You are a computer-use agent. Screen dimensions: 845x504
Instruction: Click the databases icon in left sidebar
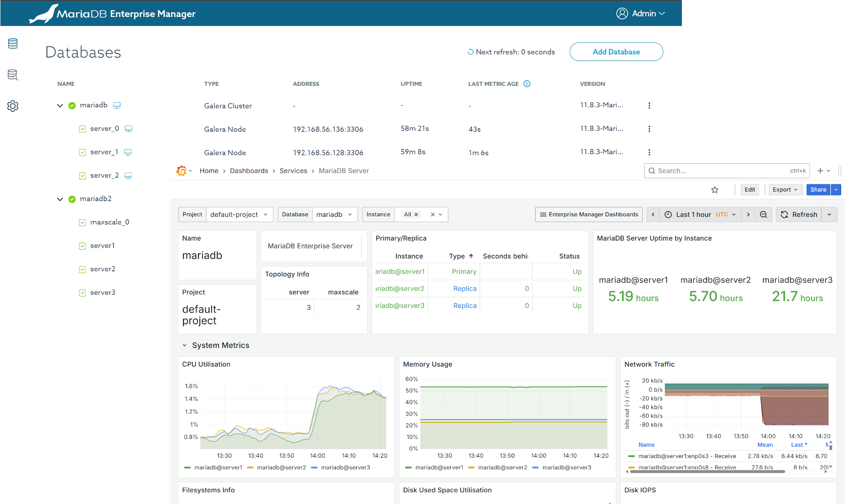tap(13, 43)
